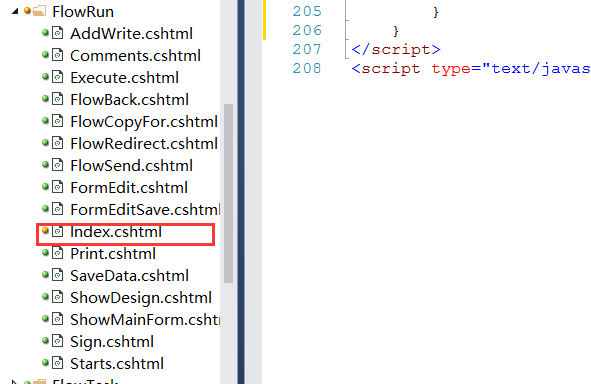
Task: Select FlowRedirect.cshtml file
Action: click(144, 144)
